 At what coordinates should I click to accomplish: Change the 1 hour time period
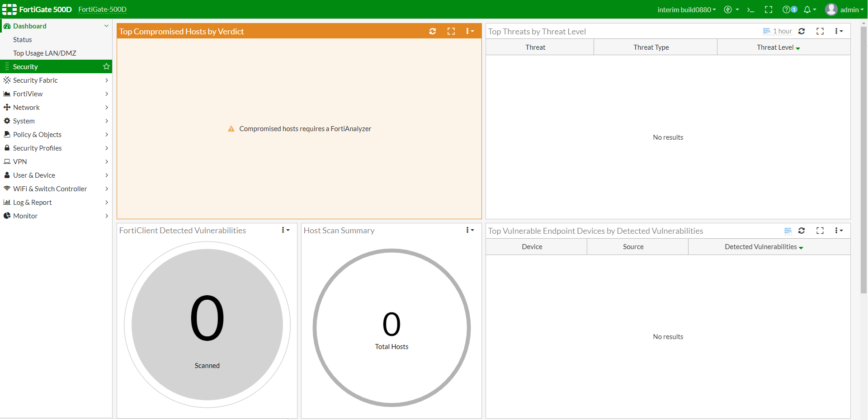782,31
